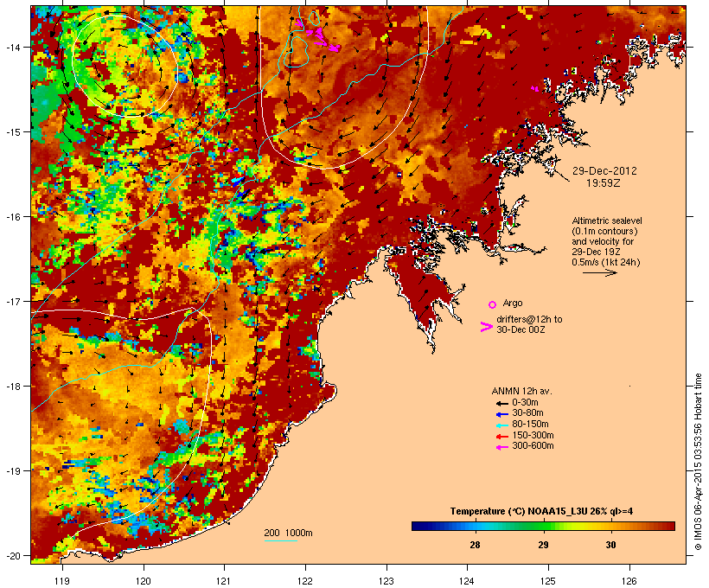Click the '200 1000m' isobath label
Screen dimensions: 709x588
pyautogui.click(x=288, y=533)
